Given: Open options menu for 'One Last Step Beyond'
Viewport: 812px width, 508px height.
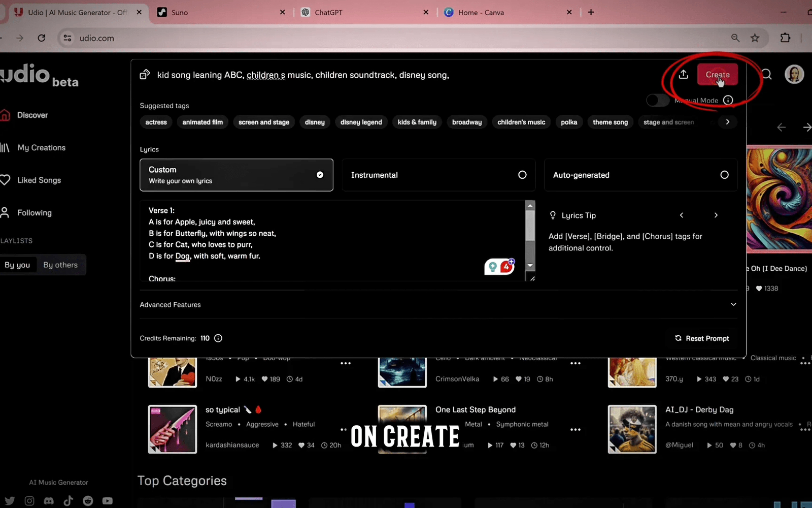Looking at the screenshot, I should pyautogui.click(x=575, y=429).
